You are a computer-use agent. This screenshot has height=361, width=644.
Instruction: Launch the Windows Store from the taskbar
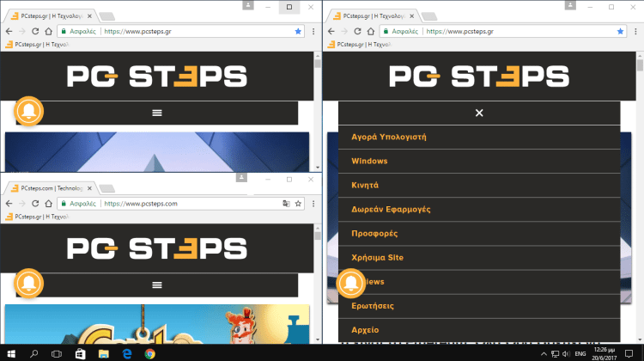click(81, 353)
